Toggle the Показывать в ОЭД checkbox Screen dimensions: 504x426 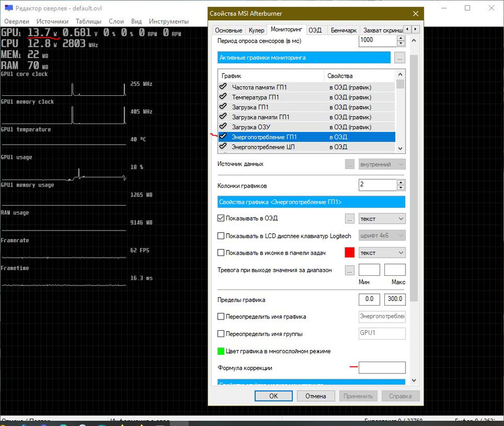(x=221, y=218)
